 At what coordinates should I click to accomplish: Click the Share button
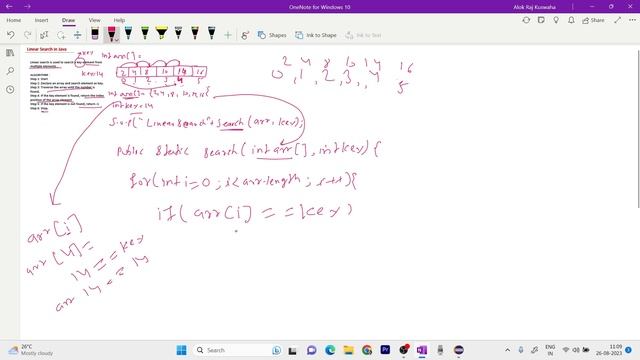593,20
